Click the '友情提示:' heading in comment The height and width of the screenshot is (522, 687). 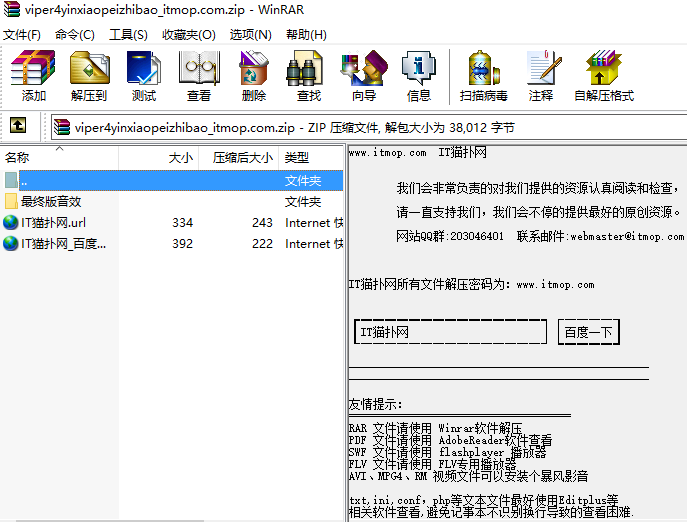pos(375,404)
